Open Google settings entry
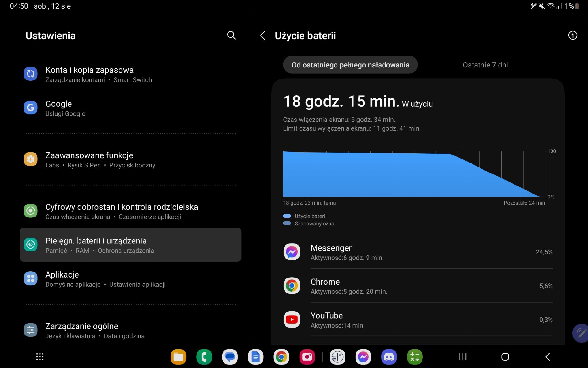Image resolution: width=588 pixels, height=368 pixels. tap(130, 108)
